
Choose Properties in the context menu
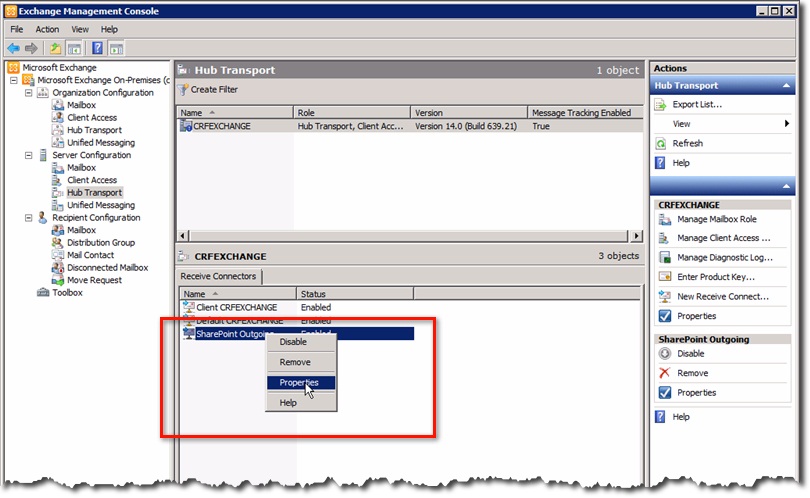301,383
